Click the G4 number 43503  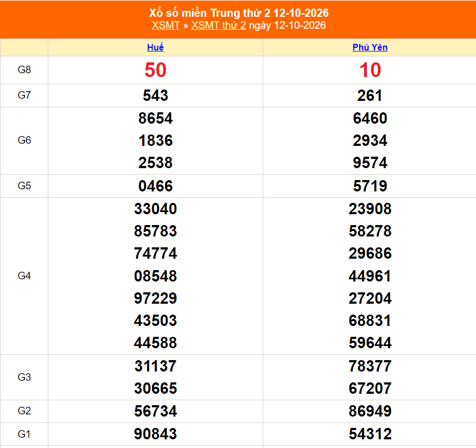click(155, 321)
